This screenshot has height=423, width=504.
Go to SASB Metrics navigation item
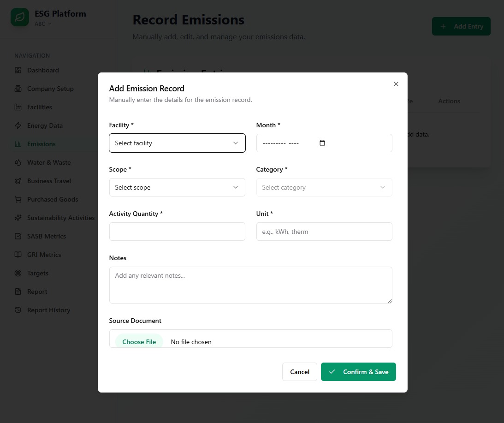point(46,236)
